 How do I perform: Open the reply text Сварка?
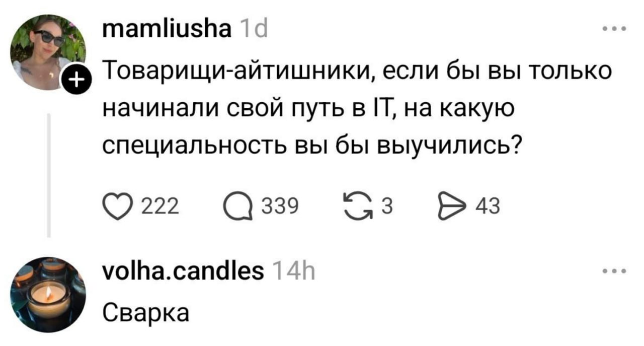(146, 313)
